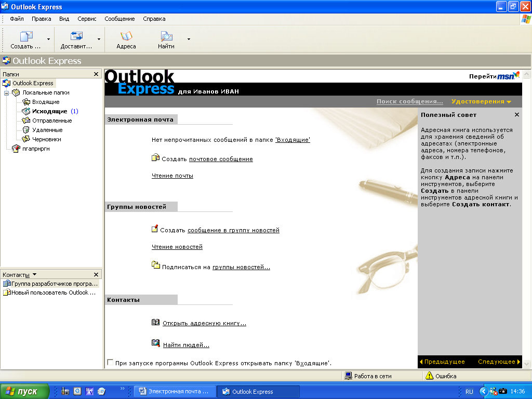
Task: Click Предыдущее tip button
Action: pyautogui.click(x=443, y=362)
